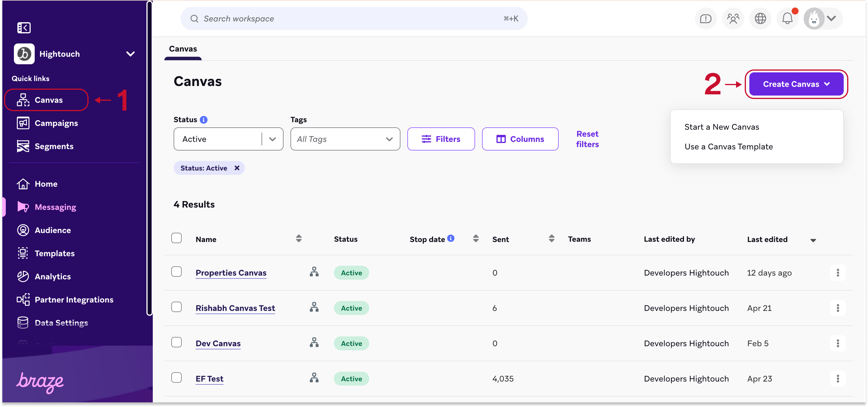This screenshot has height=407, width=868.
Task: Open the notifications bell
Action: point(787,19)
